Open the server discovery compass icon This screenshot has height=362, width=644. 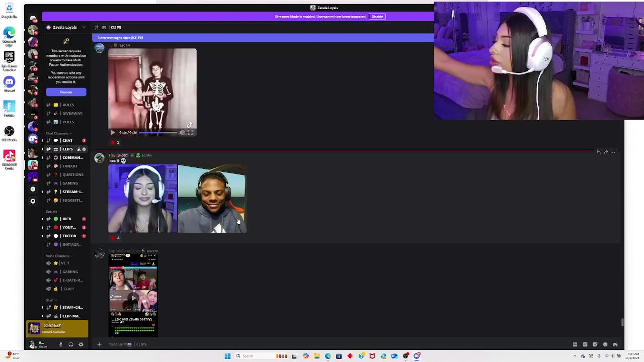[33, 201]
